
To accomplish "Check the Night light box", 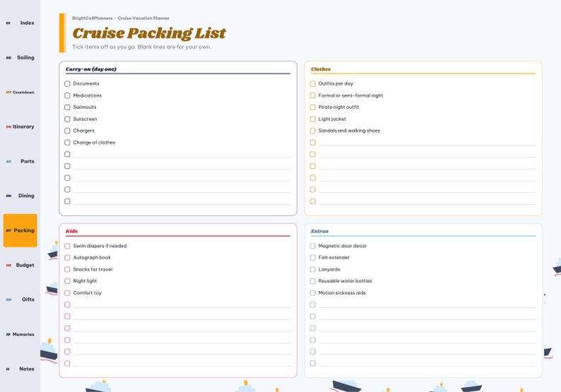I will tap(67, 281).
